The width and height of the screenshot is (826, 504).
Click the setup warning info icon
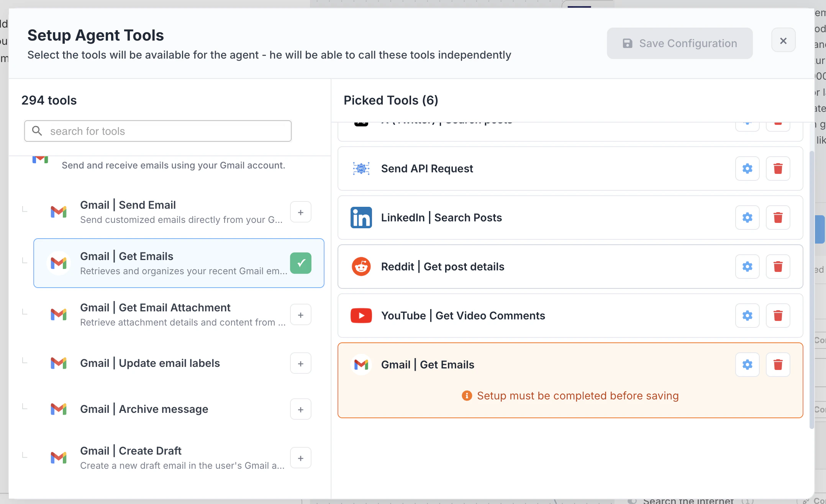coord(467,396)
